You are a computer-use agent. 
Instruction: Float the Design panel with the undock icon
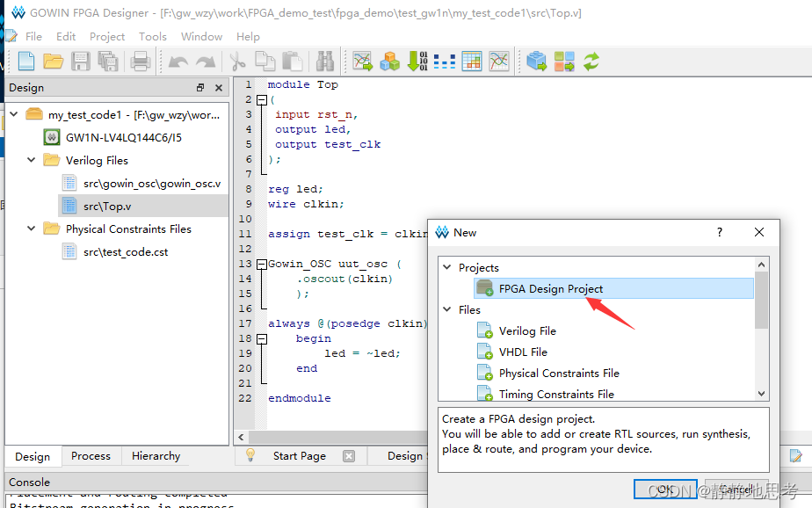[200, 88]
